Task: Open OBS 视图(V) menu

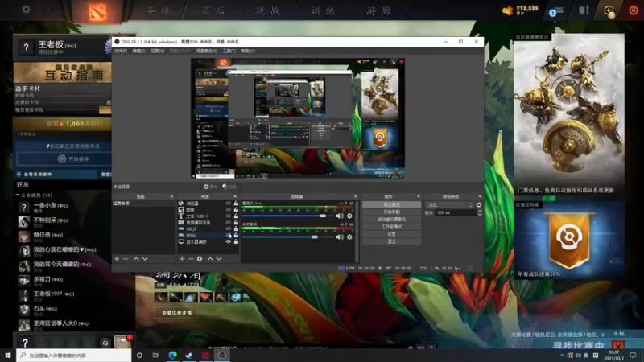Action: pos(157,51)
